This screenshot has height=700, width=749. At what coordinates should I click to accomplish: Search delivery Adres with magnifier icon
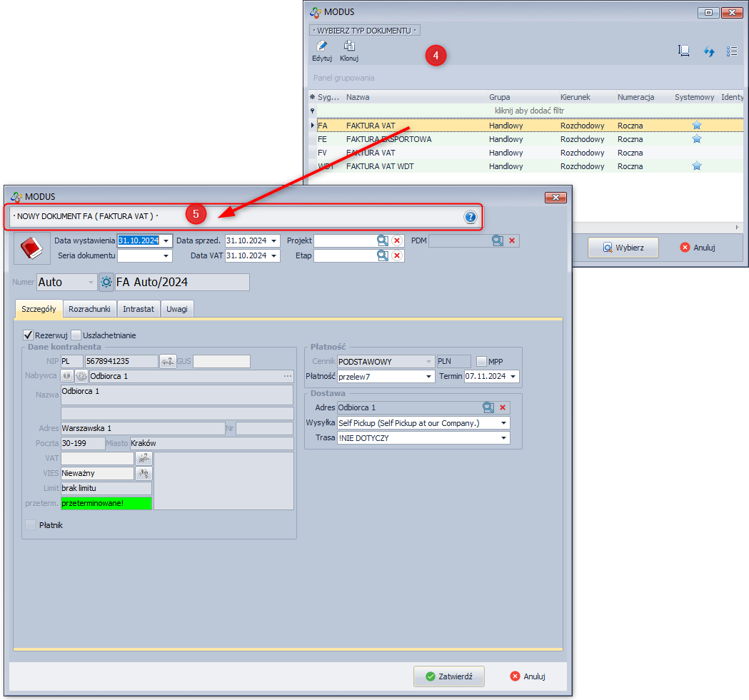(488, 407)
